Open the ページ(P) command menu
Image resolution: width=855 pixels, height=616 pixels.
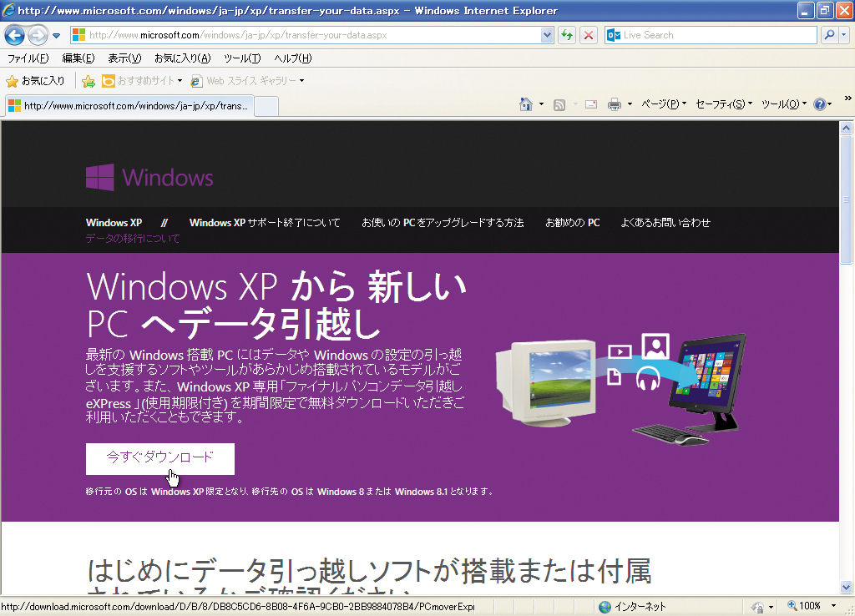(664, 104)
